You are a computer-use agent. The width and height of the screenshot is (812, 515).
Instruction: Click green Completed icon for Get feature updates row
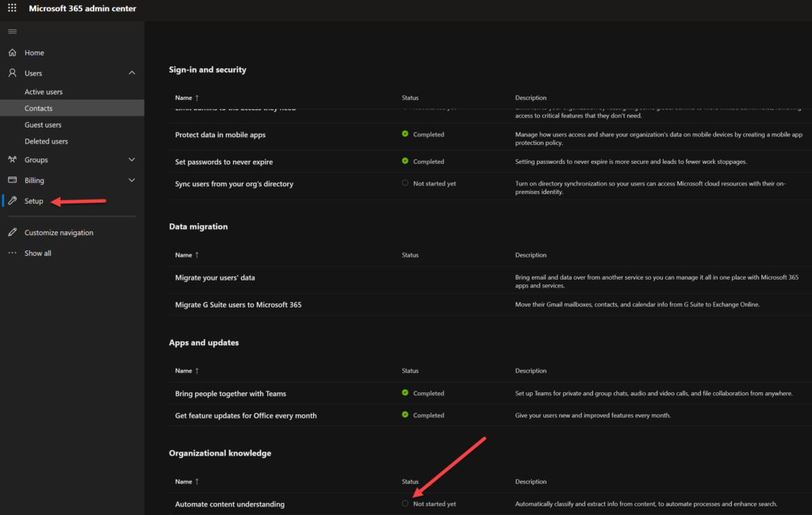[x=405, y=414]
